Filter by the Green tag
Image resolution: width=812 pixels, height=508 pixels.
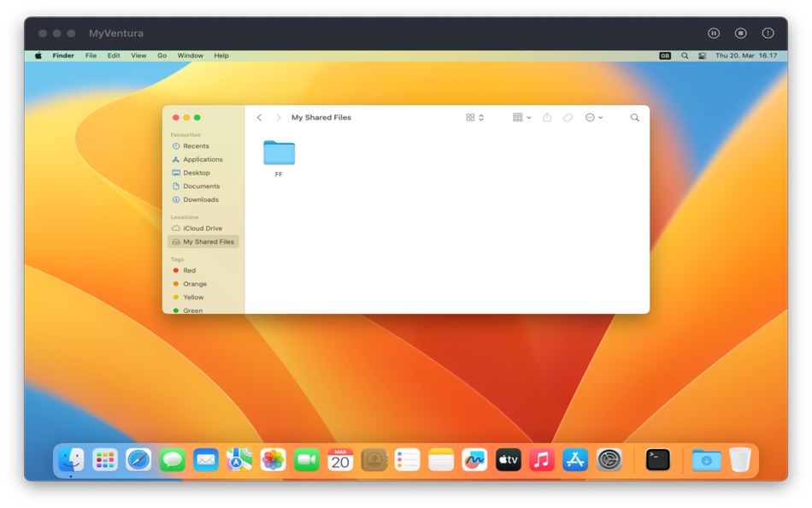click(x=203, y=310)
